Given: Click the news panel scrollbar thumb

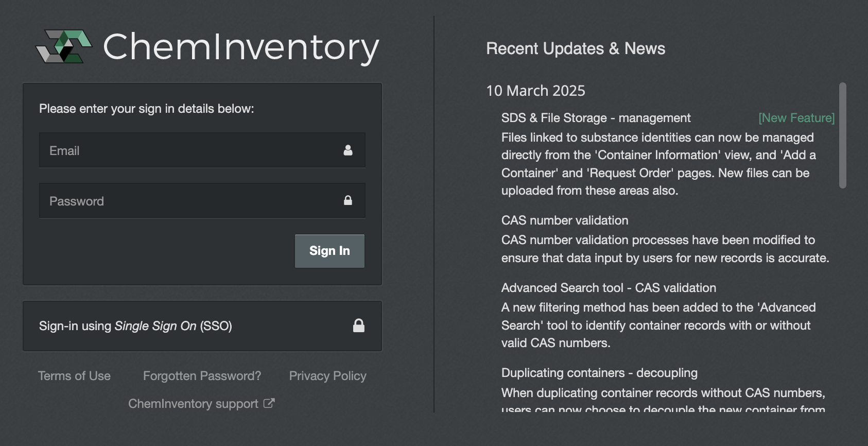Looking at the screenshot, I should [x=842, y=135].
